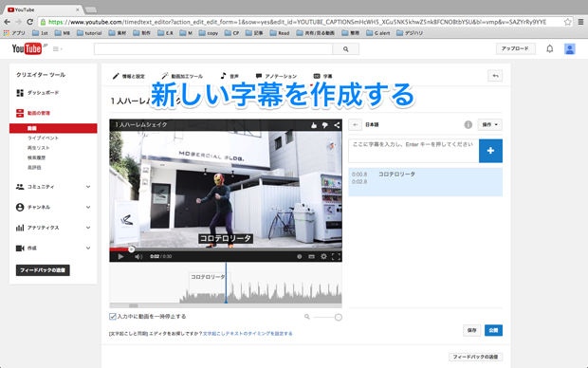
Task: Switch to the 音声 tab
Action: [x=230, y=76]
